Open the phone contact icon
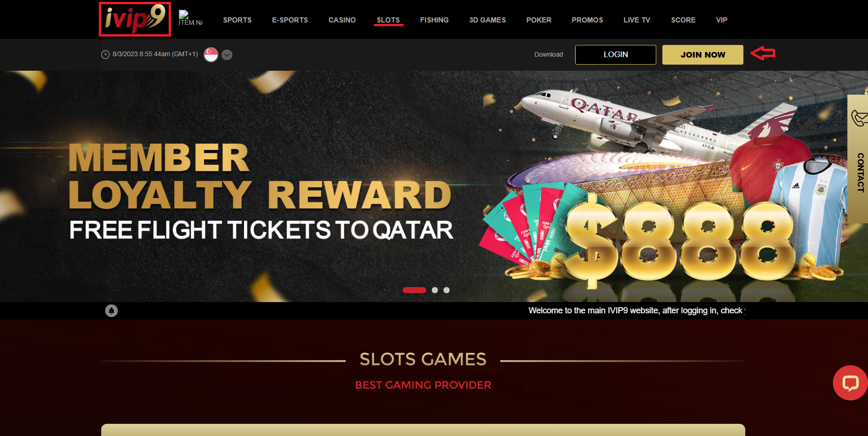868x436 pixels. coord(859,118)
